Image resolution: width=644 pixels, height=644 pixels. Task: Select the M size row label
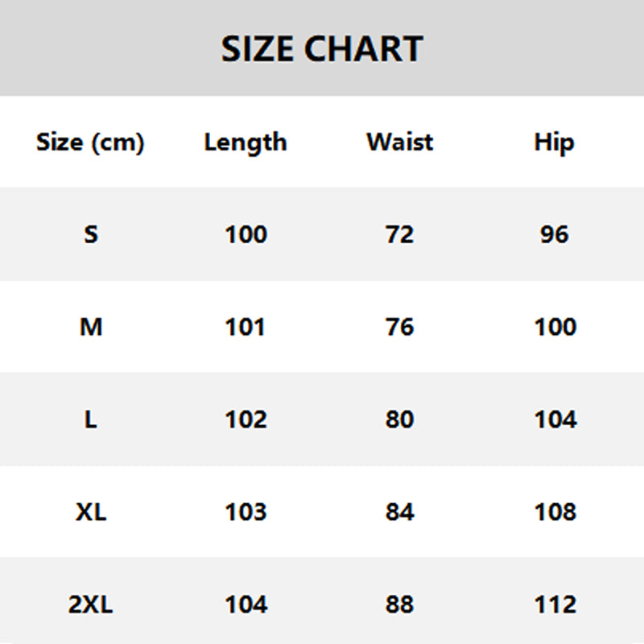90,327
